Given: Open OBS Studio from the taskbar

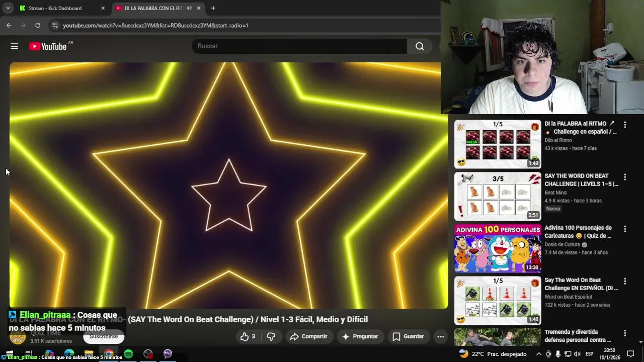Looking at the screenshot, I should (x=148, y=354).
